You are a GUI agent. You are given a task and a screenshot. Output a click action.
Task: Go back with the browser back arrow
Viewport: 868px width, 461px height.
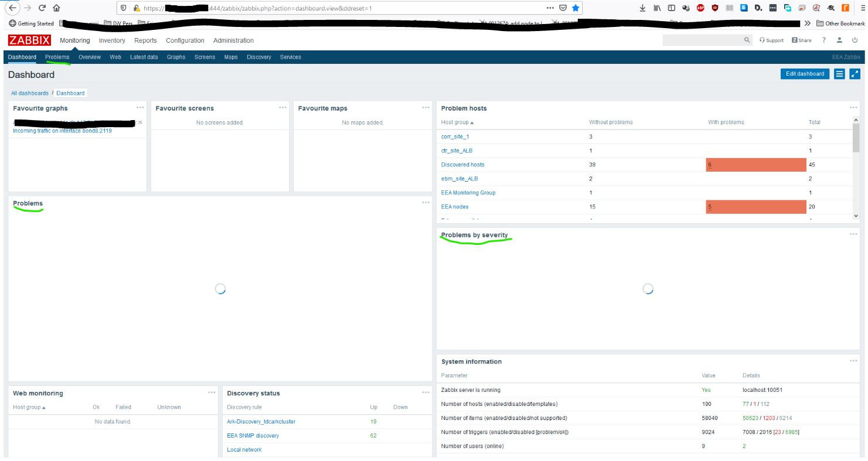pyautogui.click(x=12, y=9)
